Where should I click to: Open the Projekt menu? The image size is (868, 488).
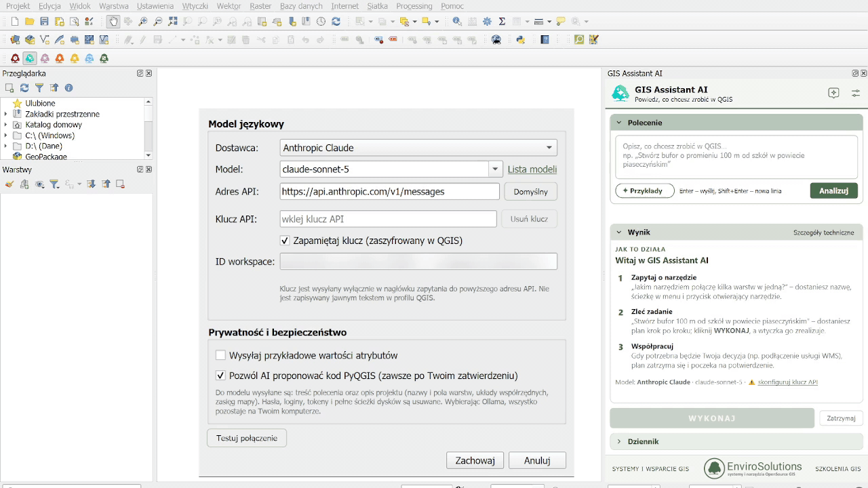point(18,6)
